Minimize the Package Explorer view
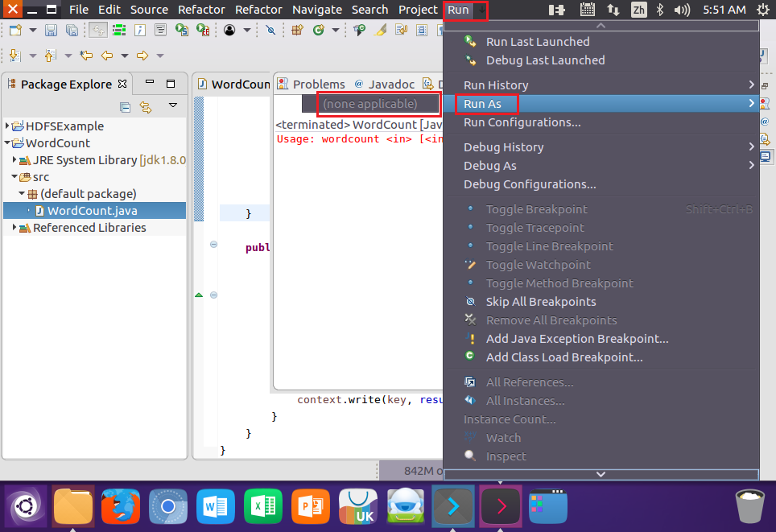 [x=150, y=81]
